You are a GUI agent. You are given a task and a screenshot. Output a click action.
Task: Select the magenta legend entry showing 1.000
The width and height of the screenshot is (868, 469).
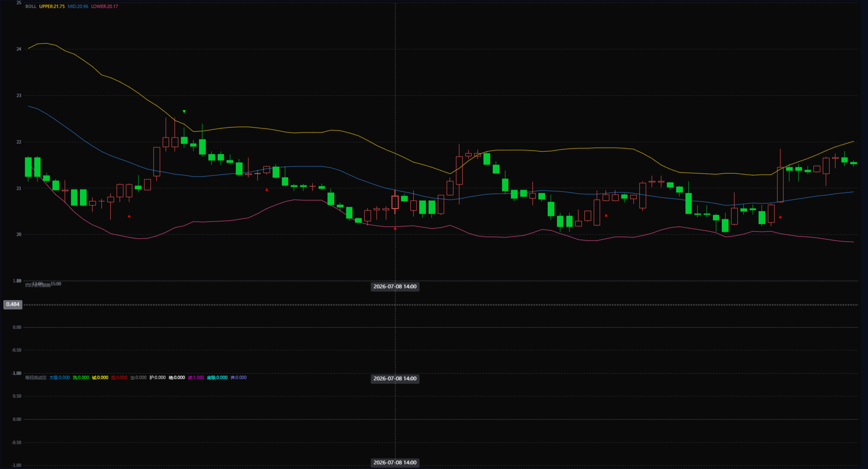tap(196, 377)
